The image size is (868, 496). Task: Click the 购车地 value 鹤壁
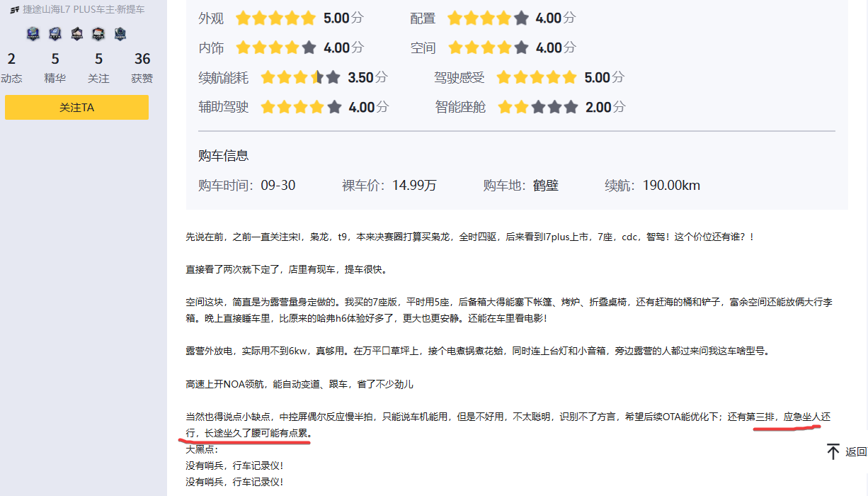tap(546, 186)
